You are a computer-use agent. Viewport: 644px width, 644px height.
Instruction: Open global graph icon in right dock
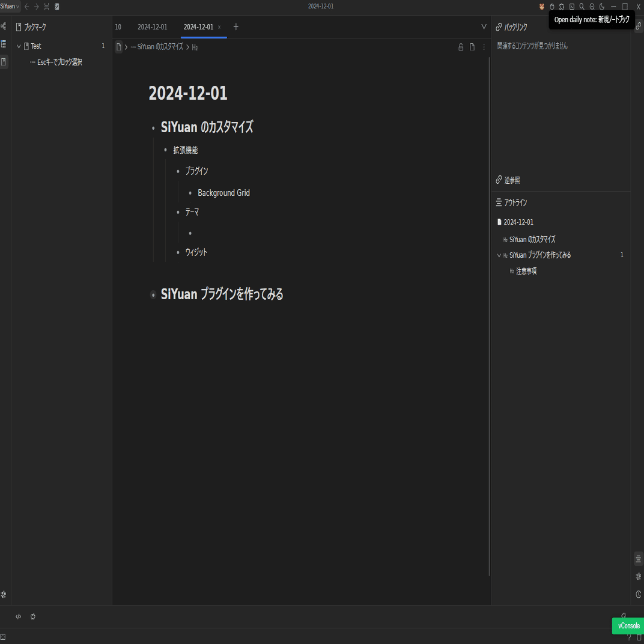638,576
